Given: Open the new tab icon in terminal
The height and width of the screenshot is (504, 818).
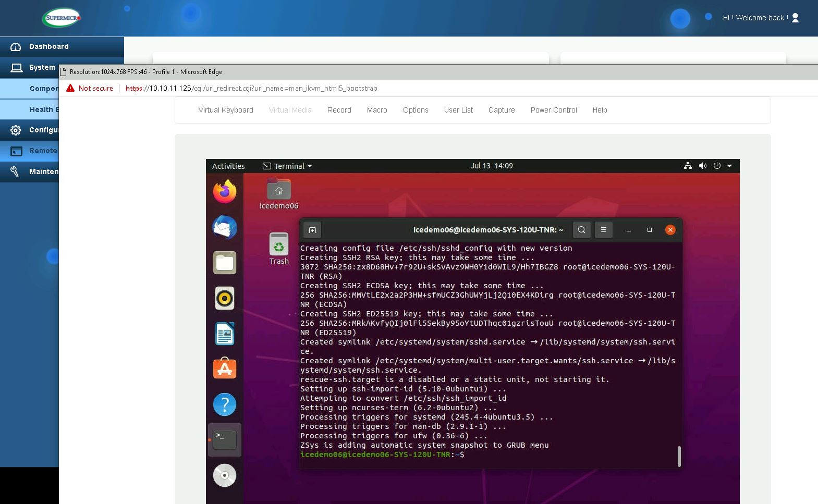Looking at the screenshot, I should point(312,230).
